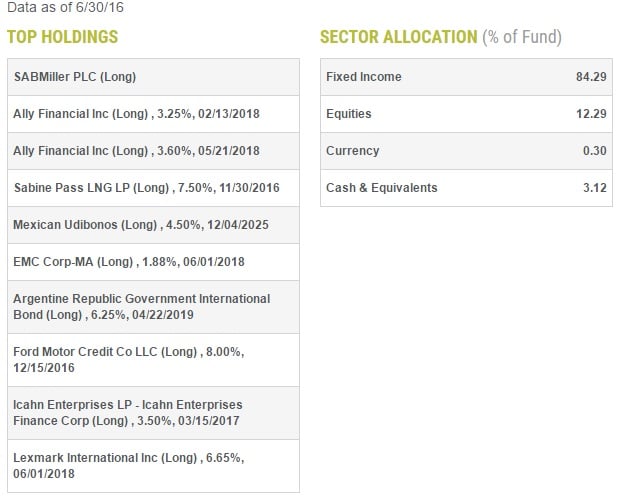Click Argentine Republic Government International Bond row

(x=141, y=307)
